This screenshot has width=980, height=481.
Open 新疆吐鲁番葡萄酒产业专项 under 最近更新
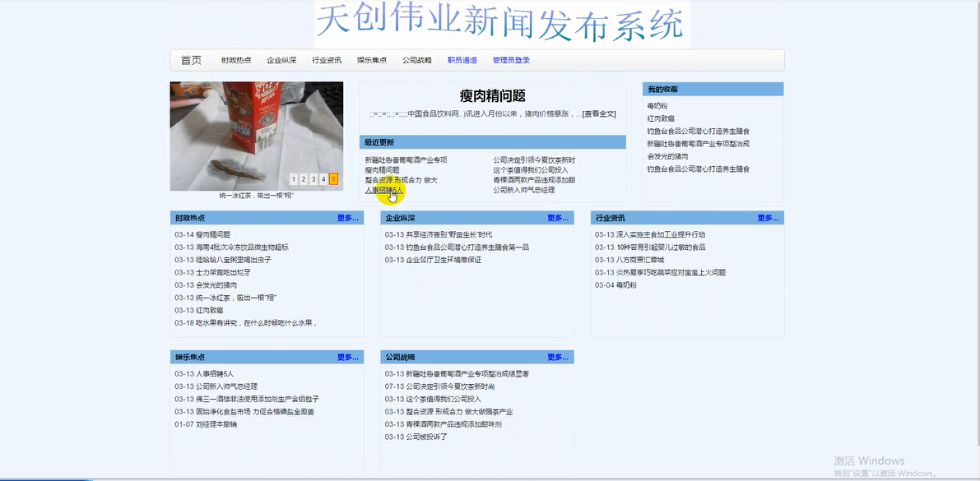406,160
